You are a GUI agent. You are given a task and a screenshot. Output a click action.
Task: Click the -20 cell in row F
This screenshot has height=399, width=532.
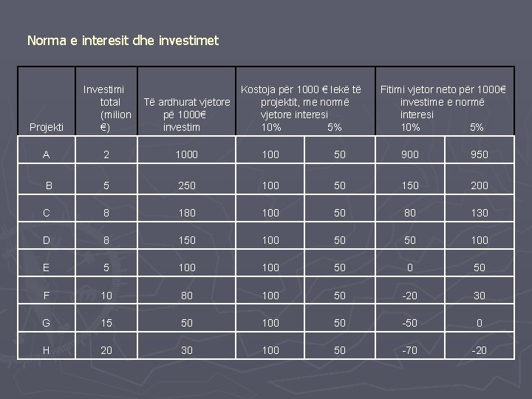410,291
